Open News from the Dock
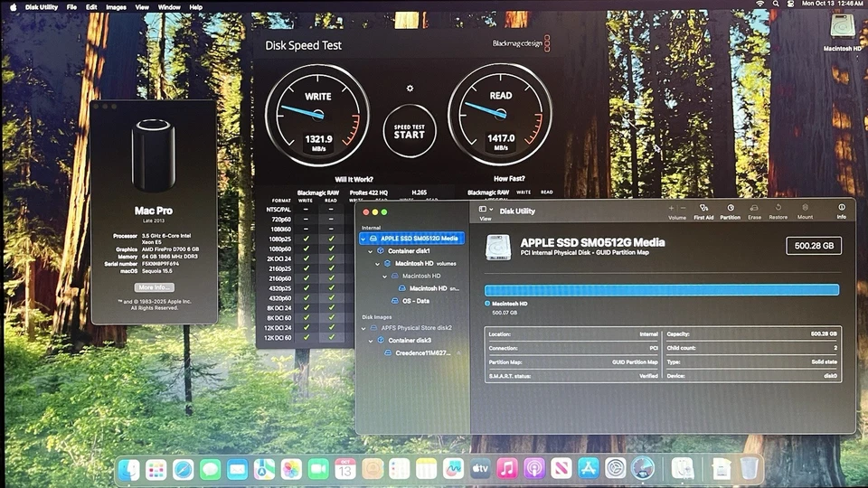This screenshot has height=488, width=868. 561,469
